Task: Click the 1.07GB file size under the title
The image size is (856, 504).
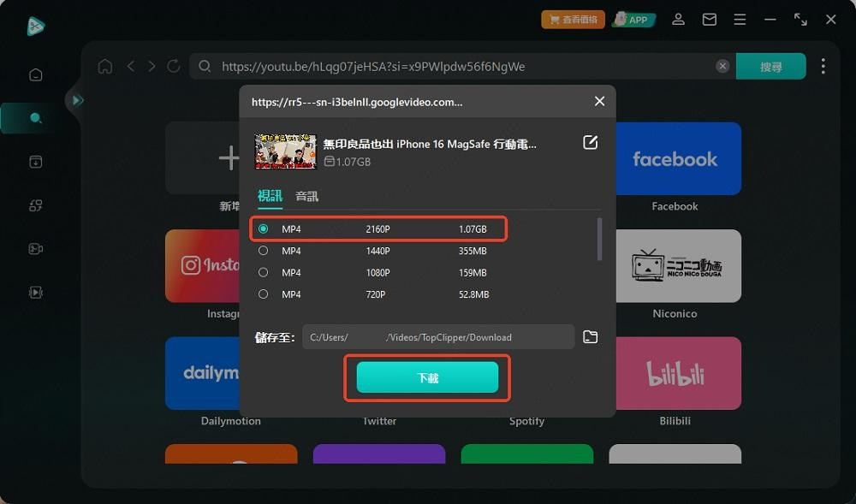Action: pos(348,162)
